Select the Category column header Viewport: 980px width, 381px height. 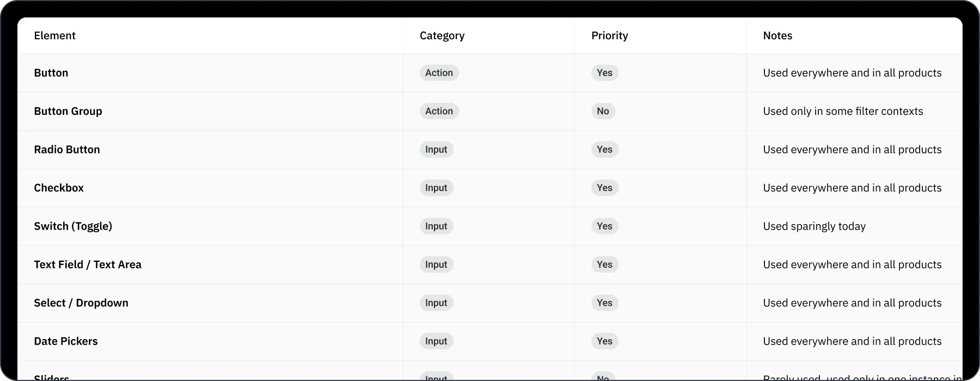442,35
